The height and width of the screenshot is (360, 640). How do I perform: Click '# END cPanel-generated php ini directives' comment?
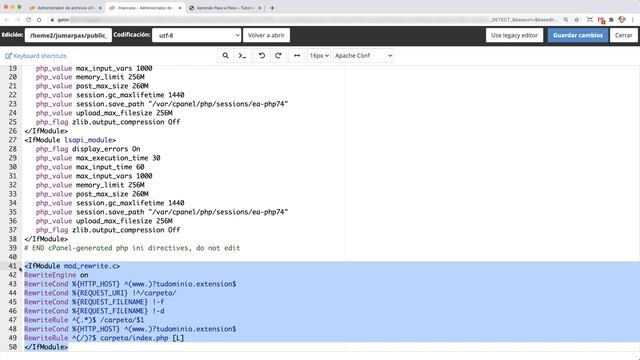(132, 248)
